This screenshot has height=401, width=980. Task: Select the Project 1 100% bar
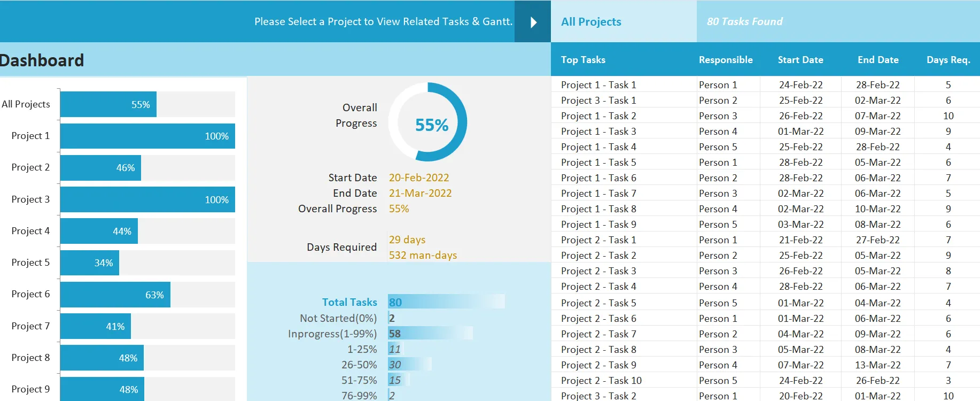pyautogui.click(x=147, y=136)
